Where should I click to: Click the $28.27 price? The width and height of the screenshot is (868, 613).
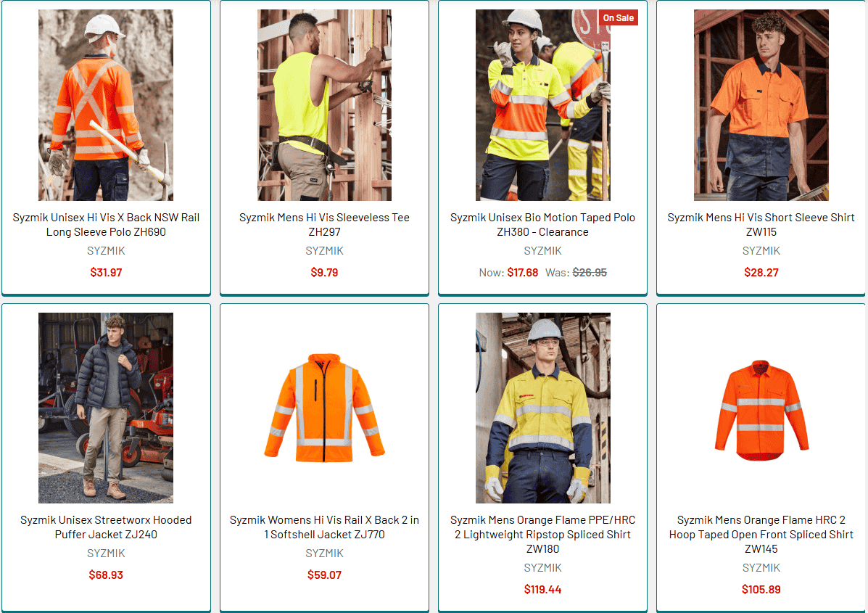[761, 273]
